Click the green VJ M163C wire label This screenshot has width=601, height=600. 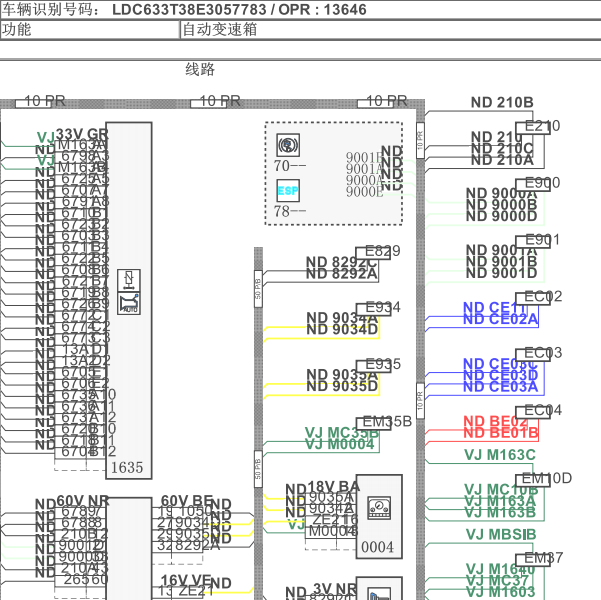tap(500, 455)
